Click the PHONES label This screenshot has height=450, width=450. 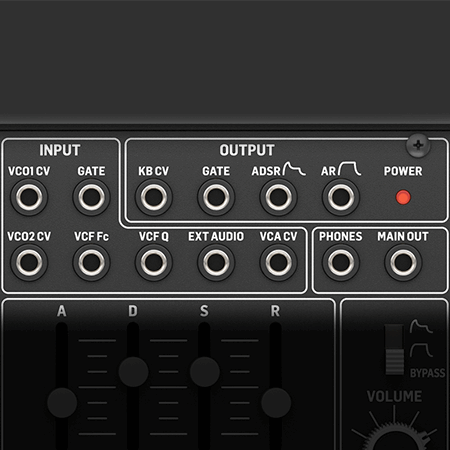point(341,237)
